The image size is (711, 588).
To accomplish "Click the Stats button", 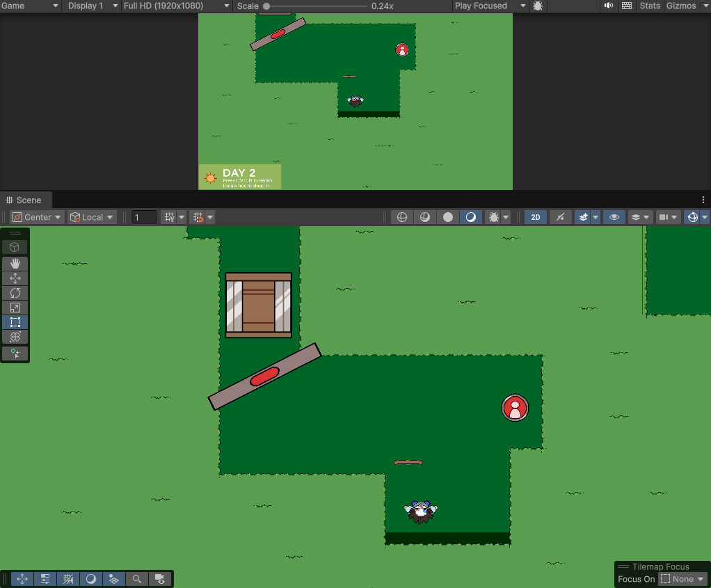I will tap(650, 6).
